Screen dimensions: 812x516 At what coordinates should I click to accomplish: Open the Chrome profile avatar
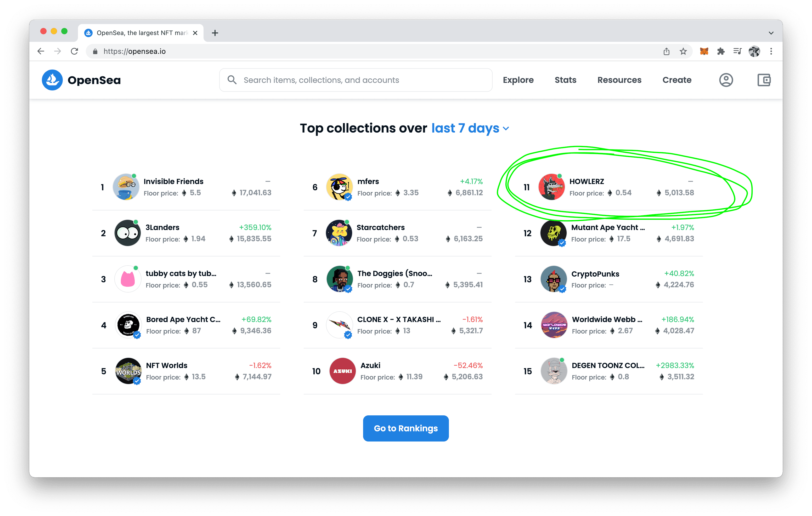(x=754, y=51)
